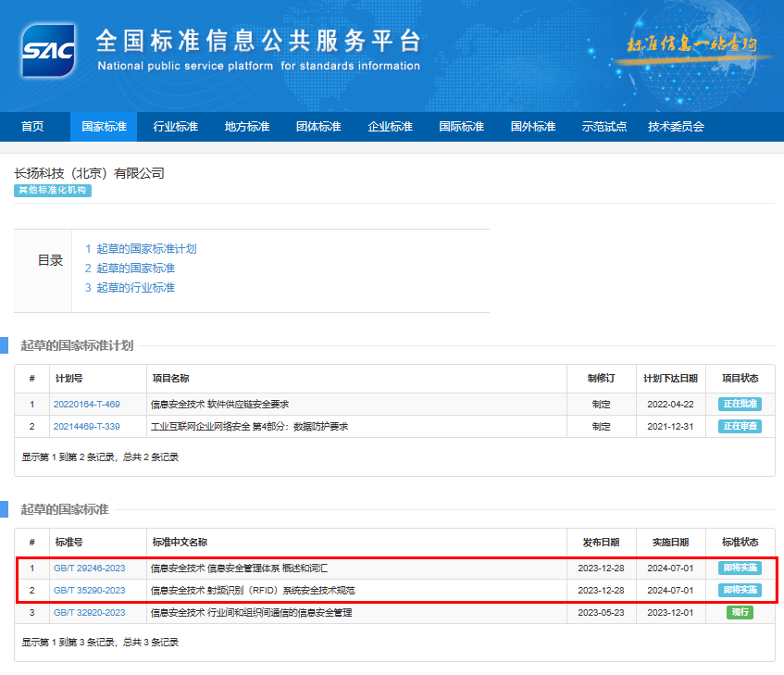
Task: Open standard GB/T 29246-2023
Action: tap(89, 569)
